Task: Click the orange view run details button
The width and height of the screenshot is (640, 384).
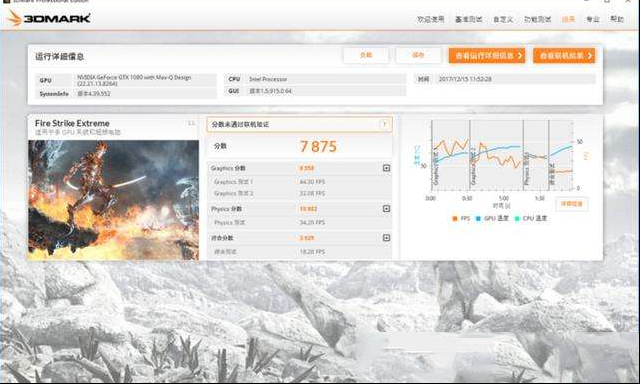Action: (487, 55)
